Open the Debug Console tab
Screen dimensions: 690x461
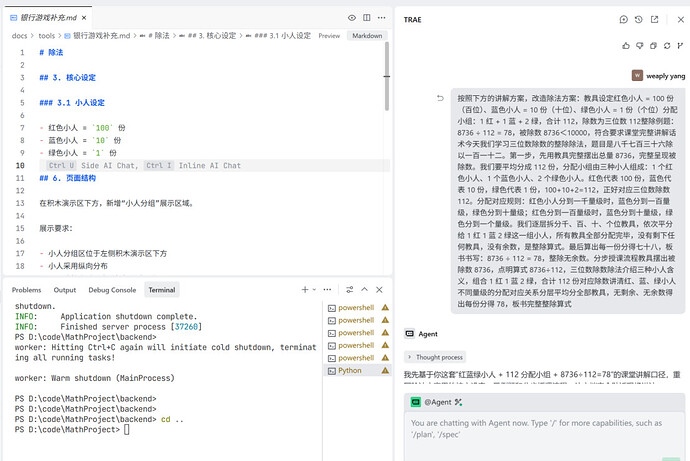(x=112, y=290)
